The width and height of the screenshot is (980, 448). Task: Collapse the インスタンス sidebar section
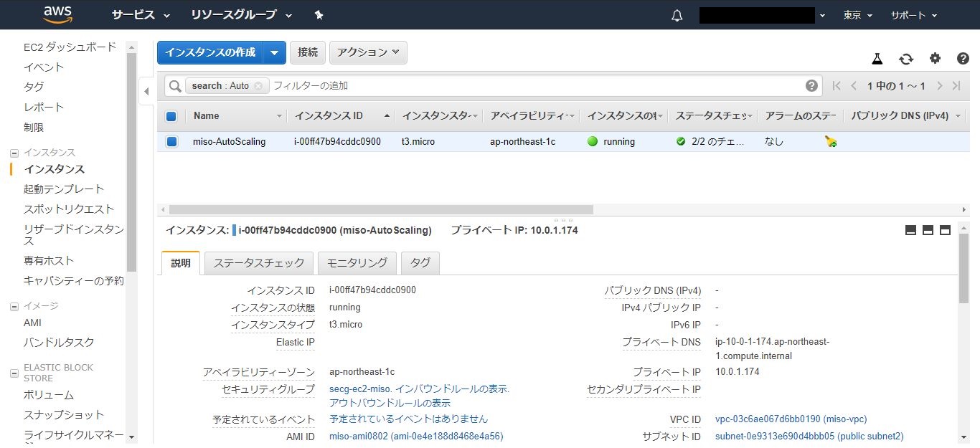[14, 153]
